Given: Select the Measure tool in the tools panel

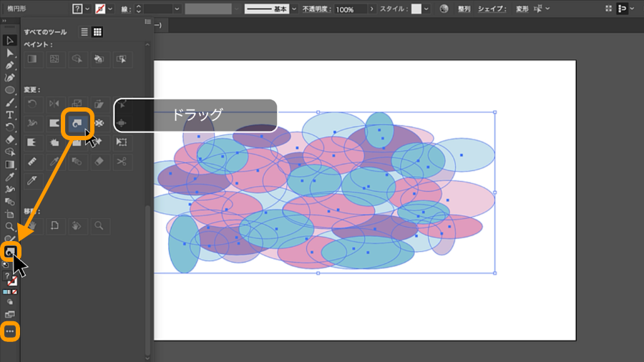Looking at the screenshot, I should [x=32, y=162].
